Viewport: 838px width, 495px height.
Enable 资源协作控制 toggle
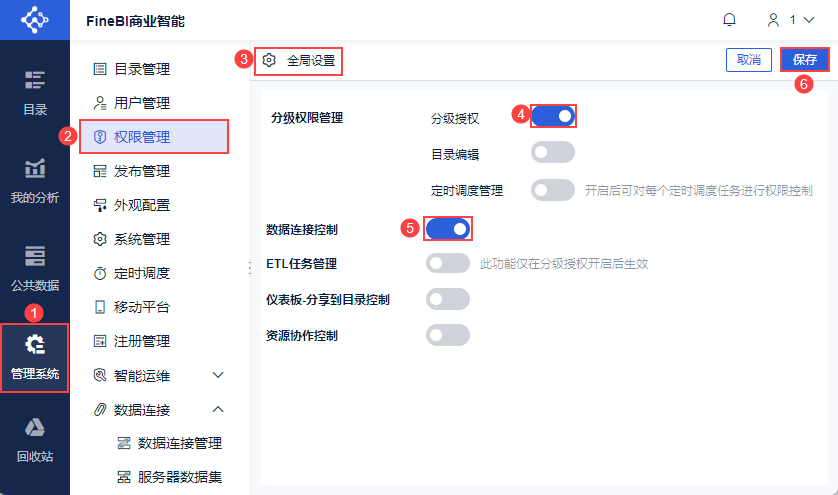click(448, 335)
